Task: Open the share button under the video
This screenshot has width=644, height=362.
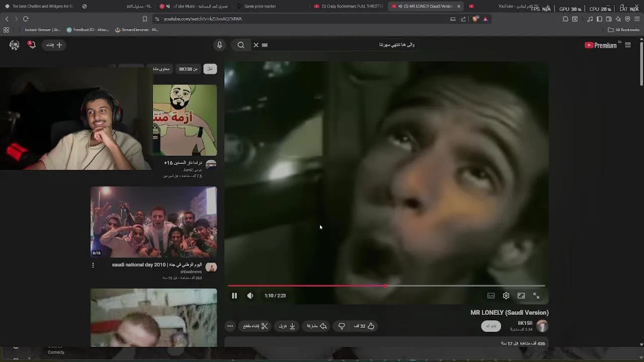Action: click(x=316, y=326)
